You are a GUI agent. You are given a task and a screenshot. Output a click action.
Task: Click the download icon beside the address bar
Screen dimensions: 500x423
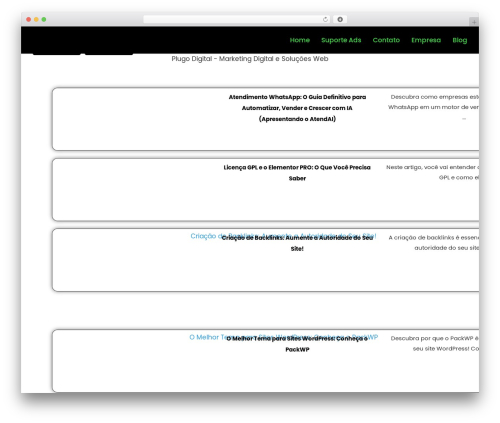[340, 19]
